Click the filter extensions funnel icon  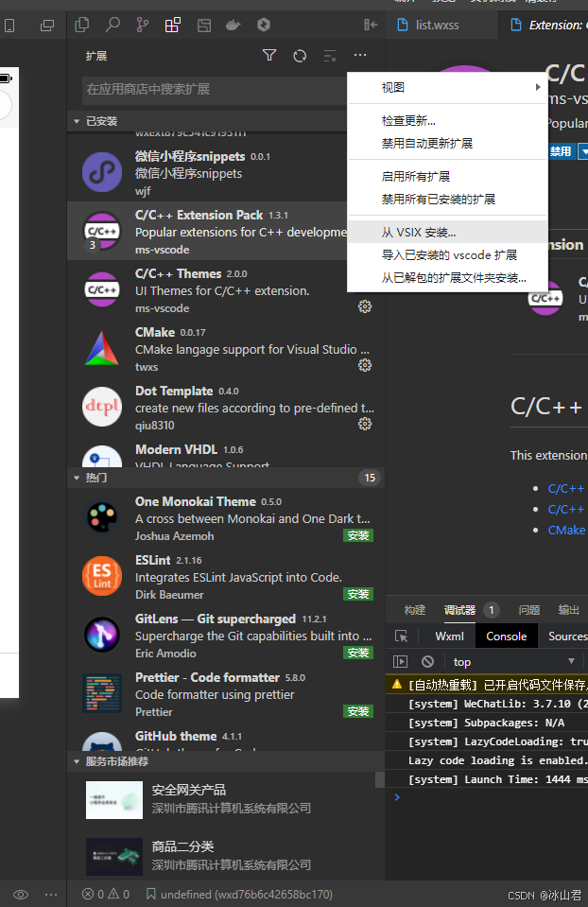pyautogui.click(x=269, y=56)
